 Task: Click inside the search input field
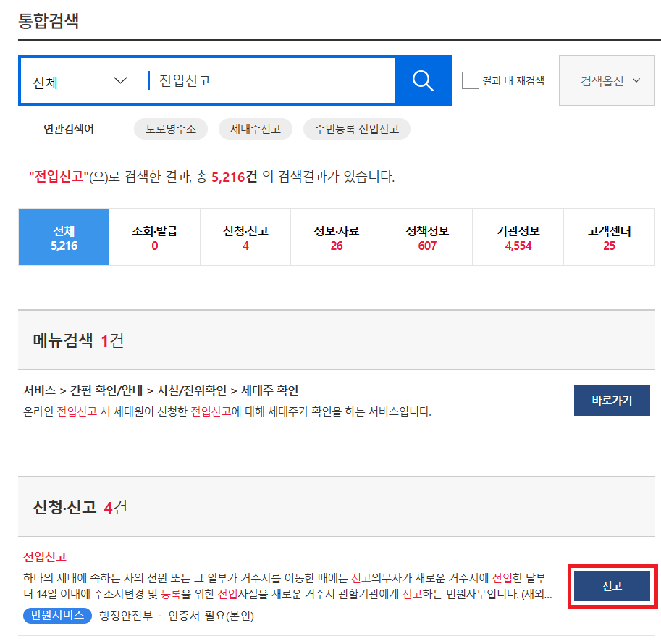(x=268, y=80)
